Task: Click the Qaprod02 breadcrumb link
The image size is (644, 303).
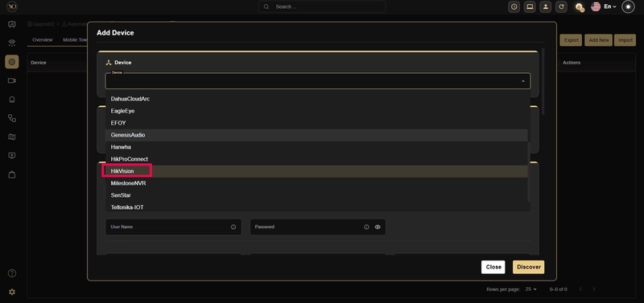Action: (x=41, y=24)
